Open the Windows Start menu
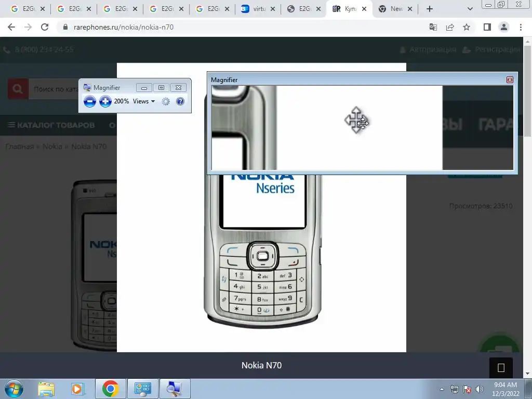This screenshot has width=532, height=399. pyautogui.click(x=14, y=389)
